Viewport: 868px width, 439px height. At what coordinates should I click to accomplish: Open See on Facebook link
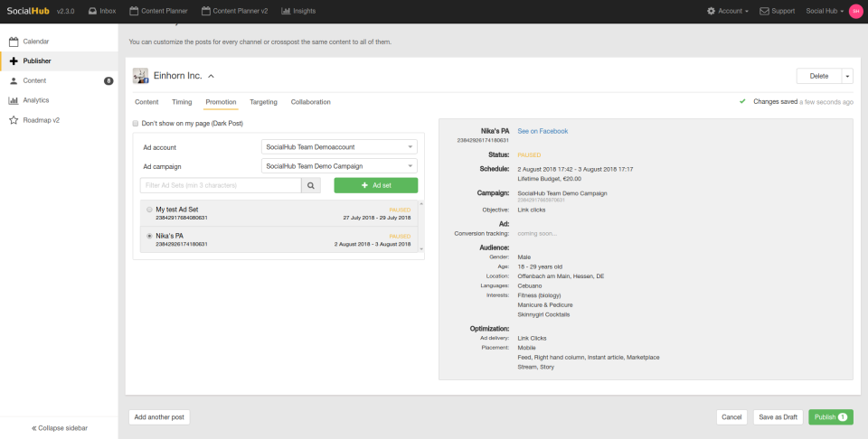542,132
